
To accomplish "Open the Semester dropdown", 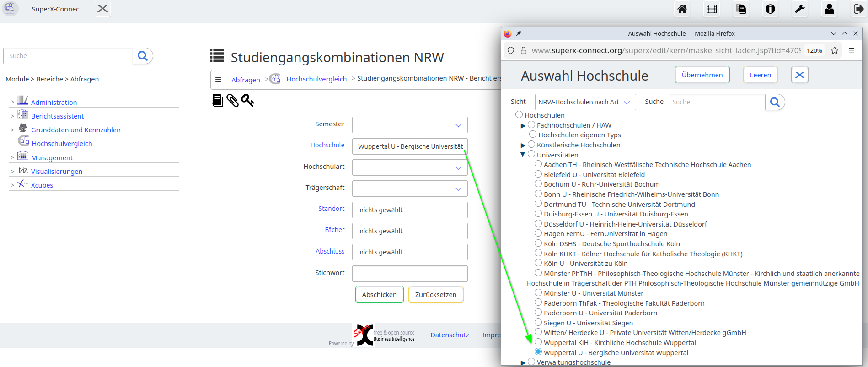I will point(410,125).
